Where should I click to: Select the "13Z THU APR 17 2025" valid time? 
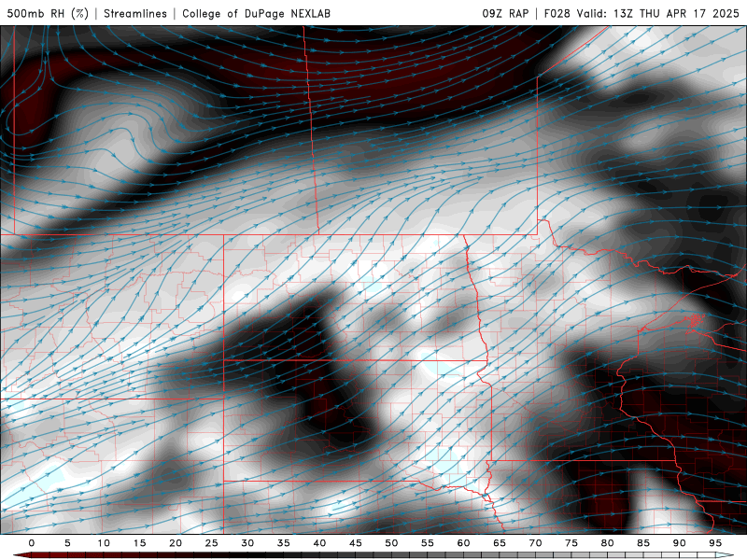click(676, 13)
